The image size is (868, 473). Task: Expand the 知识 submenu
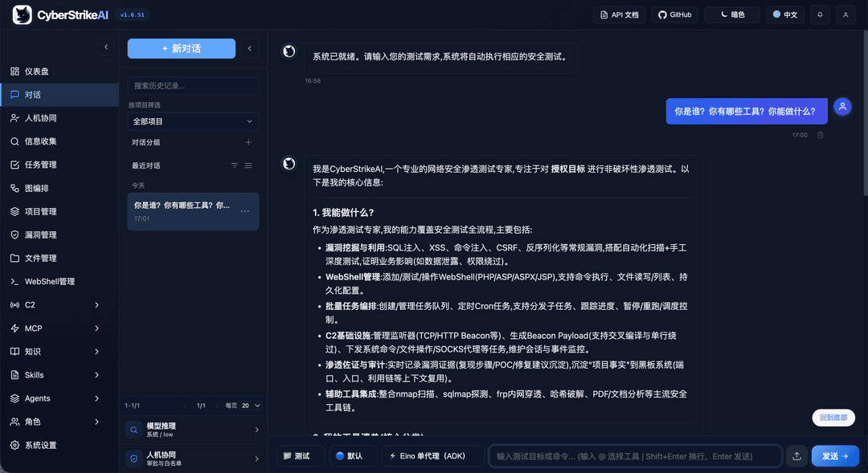(97, 351)
